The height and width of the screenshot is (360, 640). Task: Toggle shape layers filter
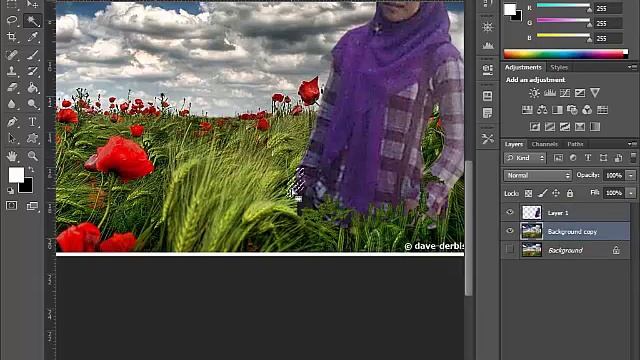point(603,158)
